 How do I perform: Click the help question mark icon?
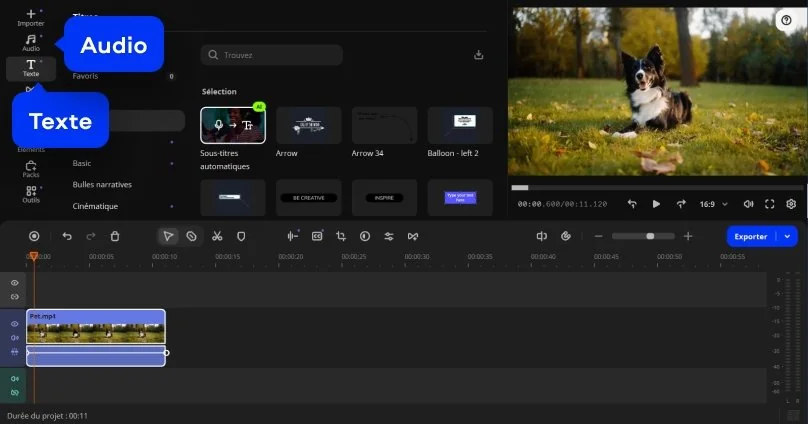pyautogui.click(x=785, y=20)
